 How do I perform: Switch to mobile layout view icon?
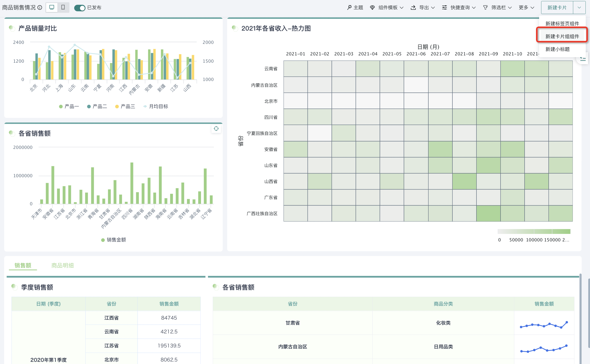click(63, 8)
